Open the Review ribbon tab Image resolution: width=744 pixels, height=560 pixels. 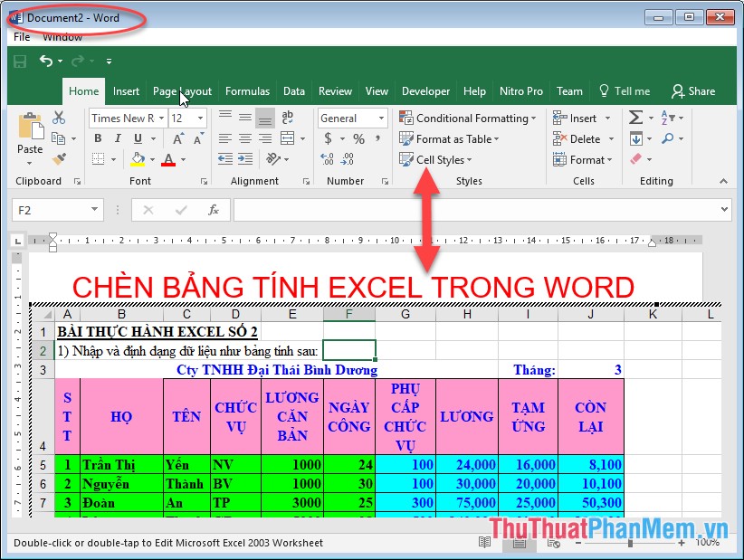336,91
